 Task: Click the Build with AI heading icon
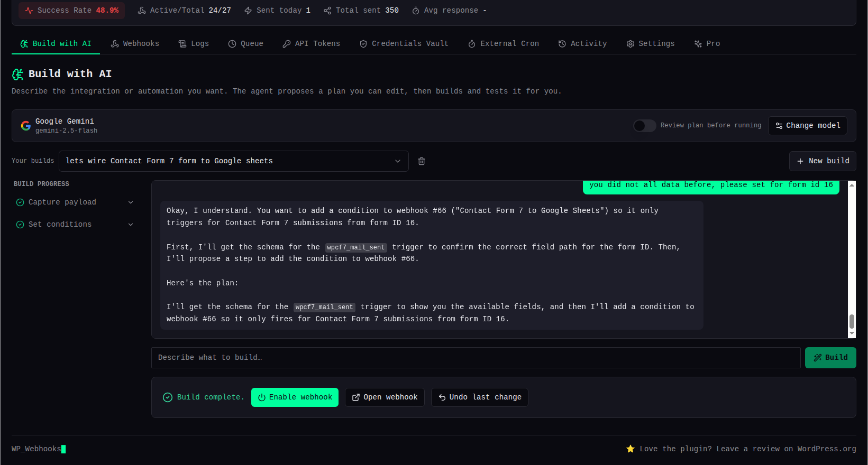click(x=18, y=75)
